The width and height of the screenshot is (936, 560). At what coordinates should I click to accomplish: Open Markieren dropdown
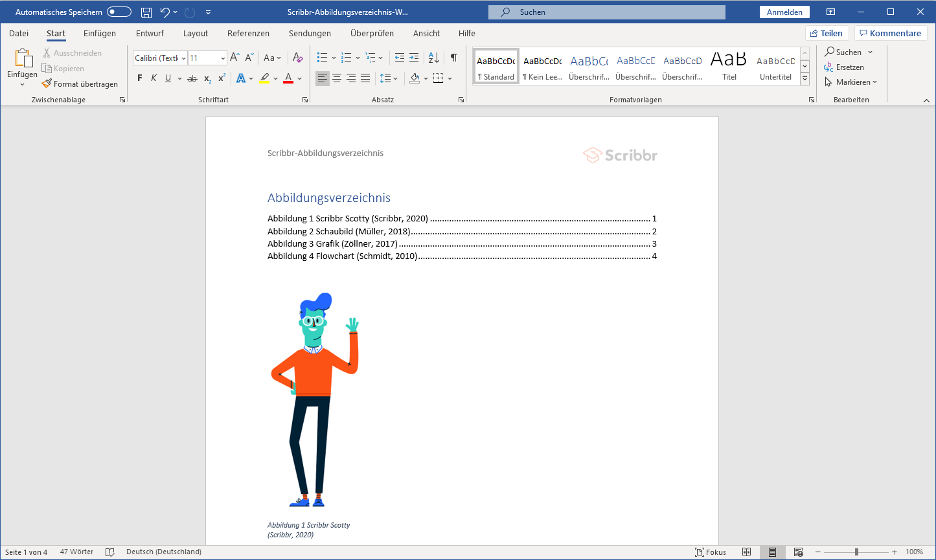(874, 82)
